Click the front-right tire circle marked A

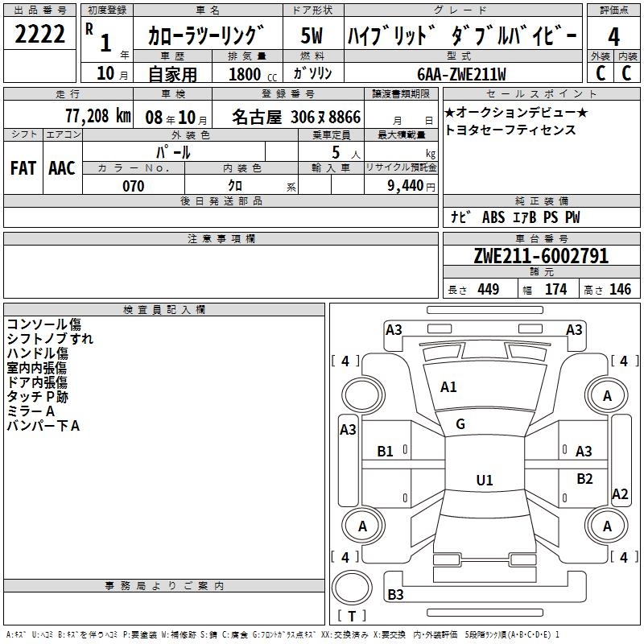click(x=607, y=395)
